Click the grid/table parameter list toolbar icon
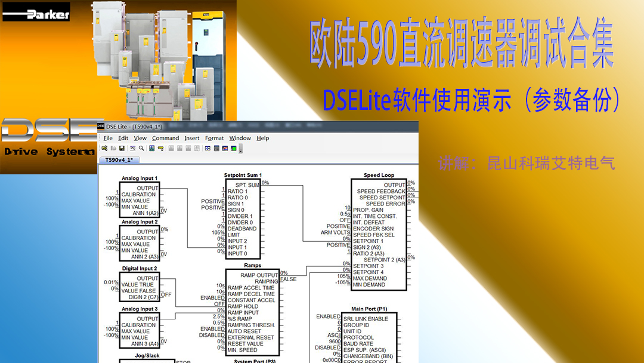This screenshot has width=644, height=363. click(216, 148)
